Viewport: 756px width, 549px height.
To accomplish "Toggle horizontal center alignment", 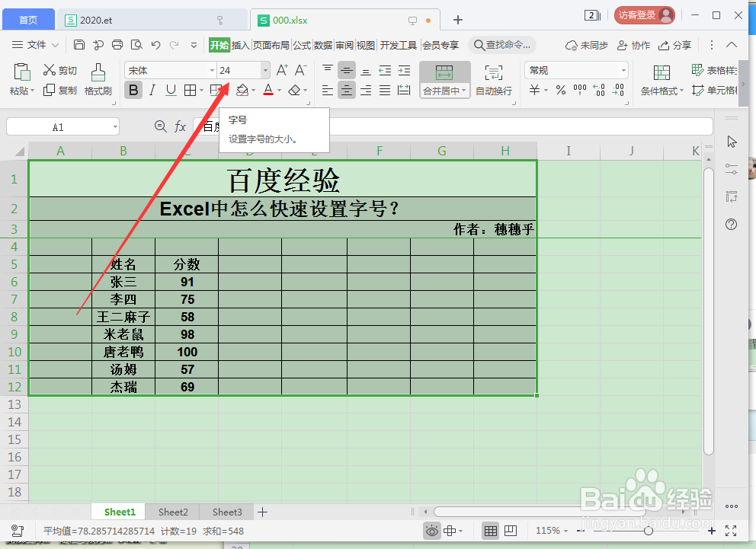I will click(x=346, y=90).
